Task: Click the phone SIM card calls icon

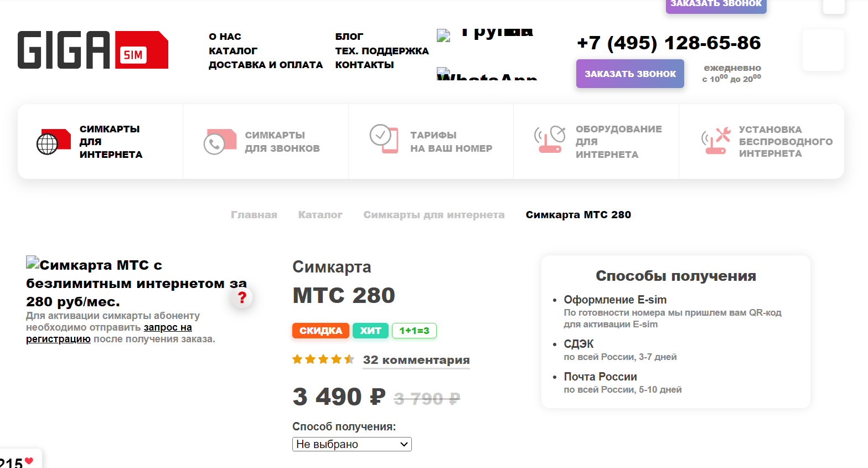Action: [220, 142]
